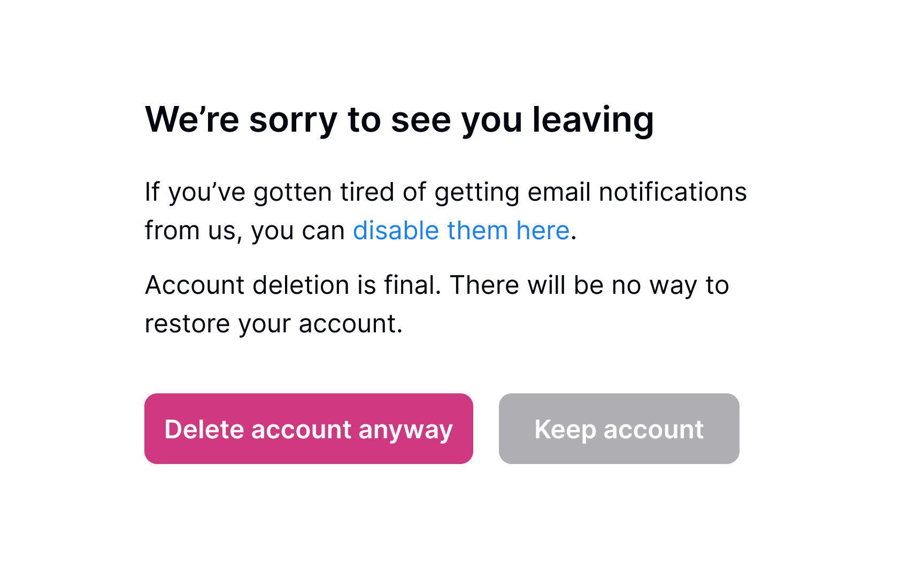
Task: Click "restore your account" in the warning
Action: pyautogui.click(x=273, y=324)
